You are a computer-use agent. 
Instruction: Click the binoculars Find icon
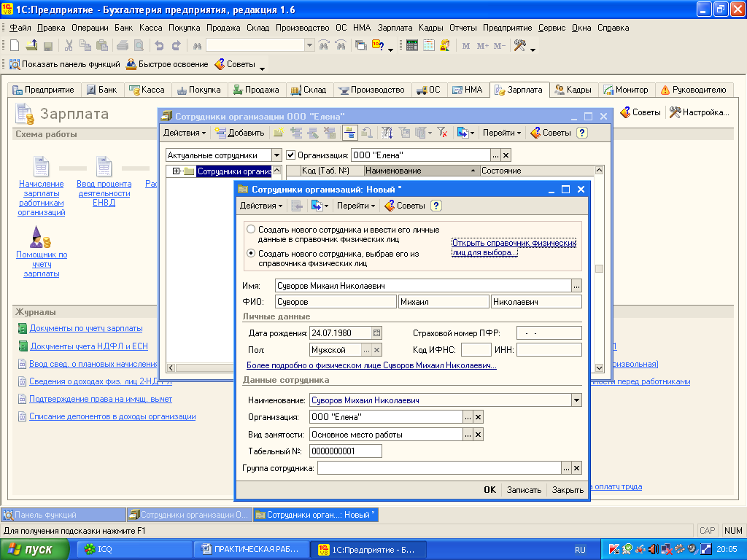197,46
